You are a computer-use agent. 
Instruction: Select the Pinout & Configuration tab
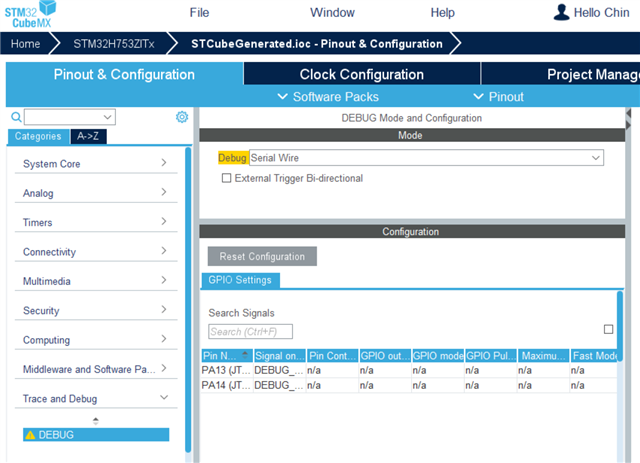point(124,74)
